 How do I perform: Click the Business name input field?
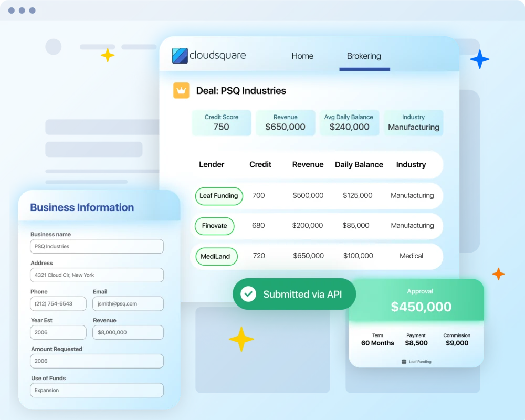click(97, 246)
